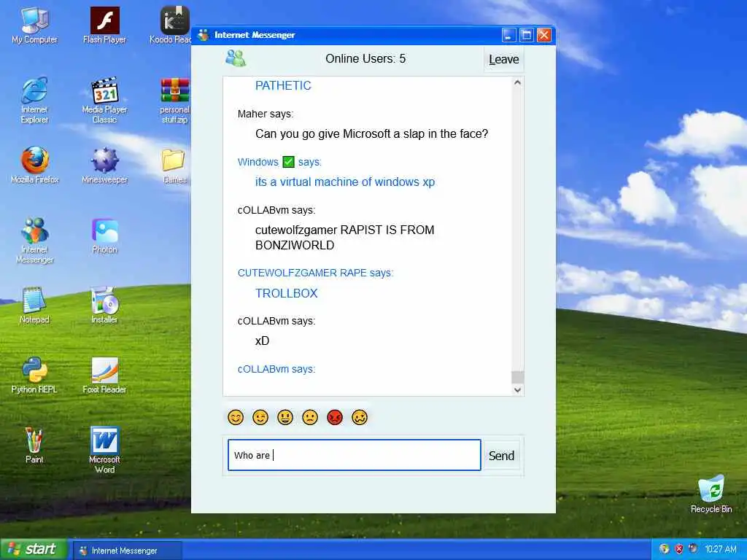
Task: Open Foxit Reader desktop icon
Action: coord(104,376)
